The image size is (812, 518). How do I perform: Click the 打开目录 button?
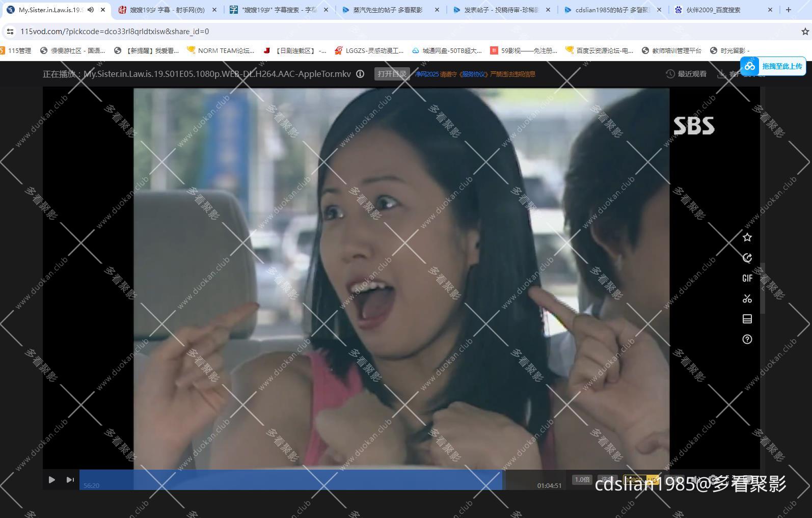coord(392,74)
